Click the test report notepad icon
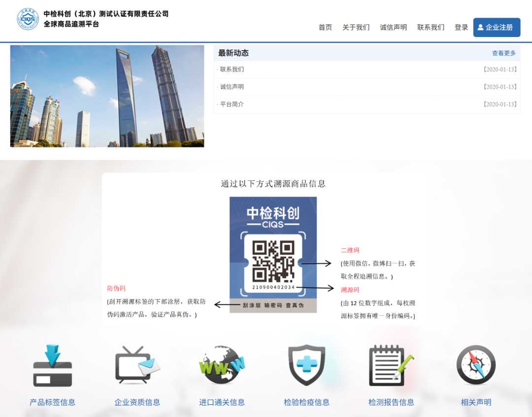The width and height of the screenshot is (532, 417). (x=391, y=366)
